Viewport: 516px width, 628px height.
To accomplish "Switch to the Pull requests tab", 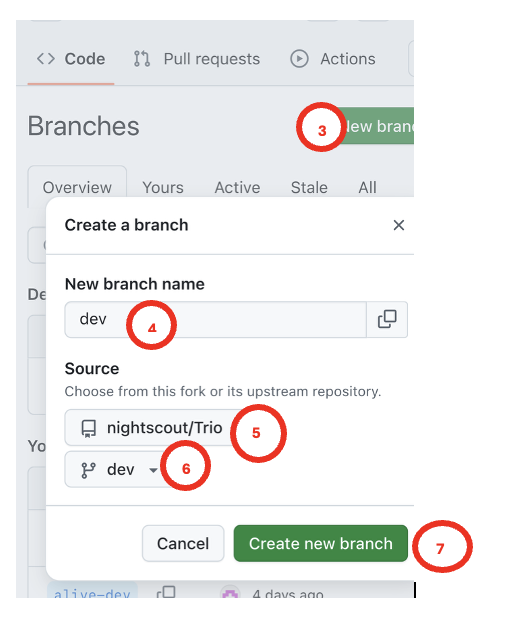I will click(197, 59).
